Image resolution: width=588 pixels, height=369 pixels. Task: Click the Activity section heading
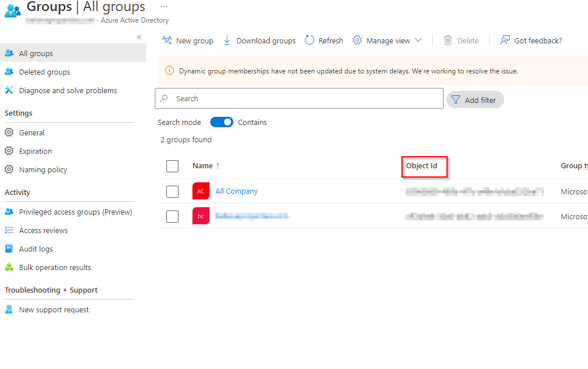pos(17,192)
